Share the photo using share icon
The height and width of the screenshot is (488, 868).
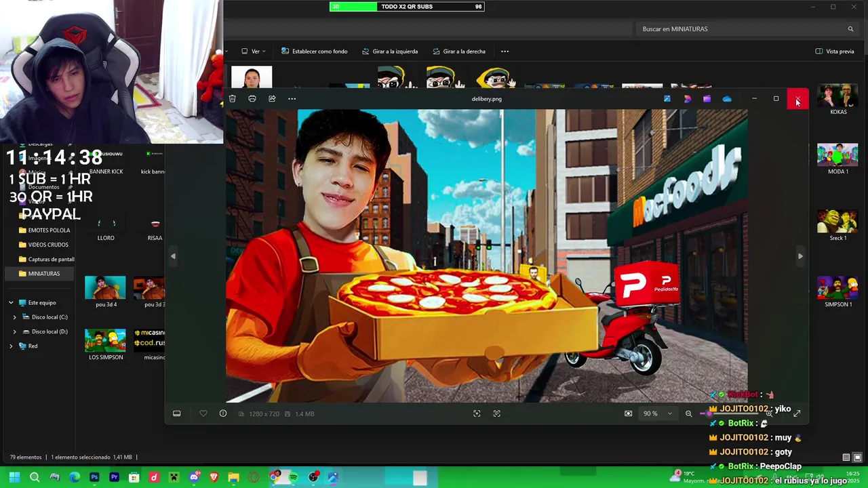coord(272,99)
